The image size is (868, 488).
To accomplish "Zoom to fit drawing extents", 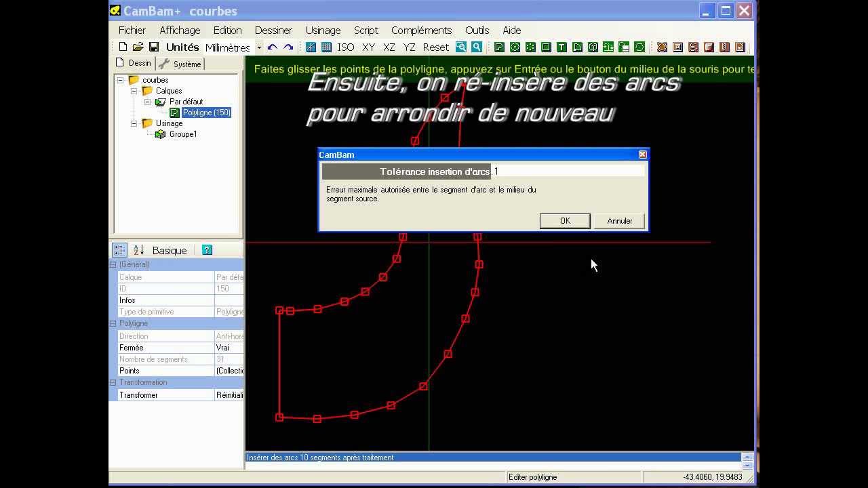I will (x=461, y=47).
